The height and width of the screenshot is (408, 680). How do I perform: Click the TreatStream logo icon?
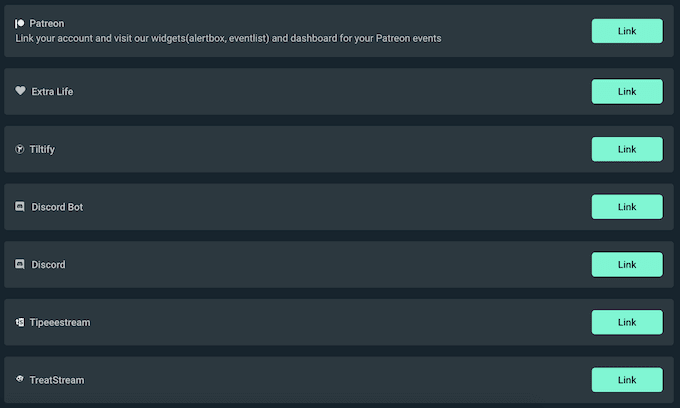coord(20,380)
